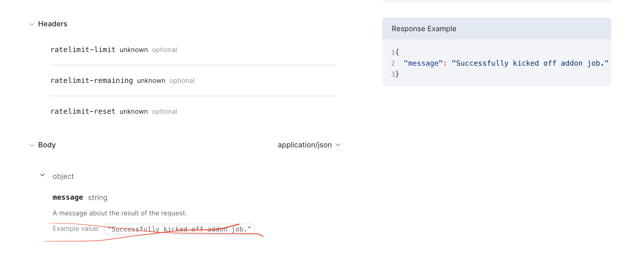The width and height of the screenshot is (644, 262).
Task: Click unknown type beside ratelimit-limit
Action: [134, 50]
